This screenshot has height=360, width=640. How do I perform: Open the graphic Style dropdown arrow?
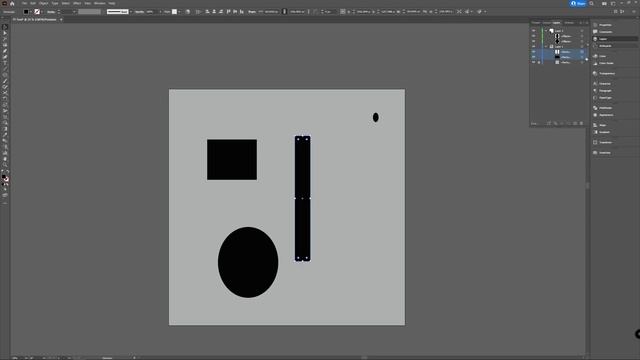pyautogui.click(x=180, y=12)
